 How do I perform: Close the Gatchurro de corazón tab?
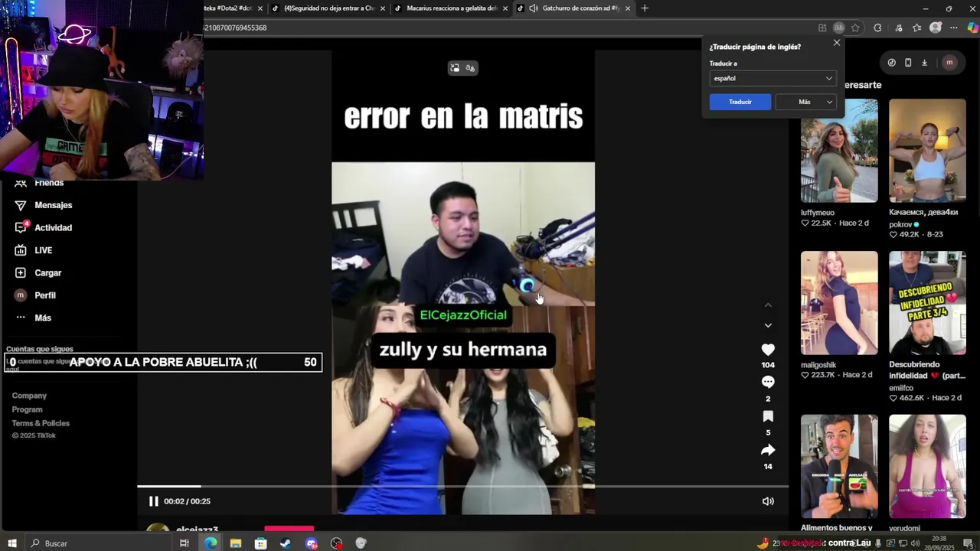(628, 8)
